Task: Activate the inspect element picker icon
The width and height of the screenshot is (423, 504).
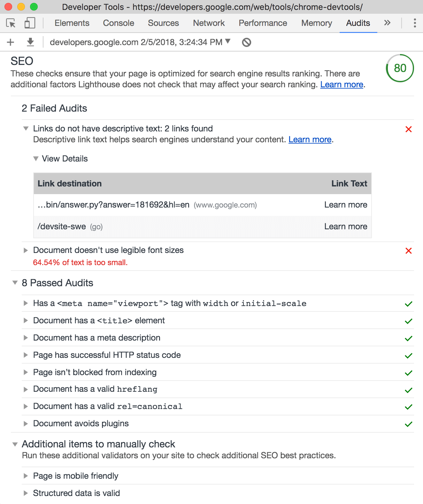Action: (11, 23)
